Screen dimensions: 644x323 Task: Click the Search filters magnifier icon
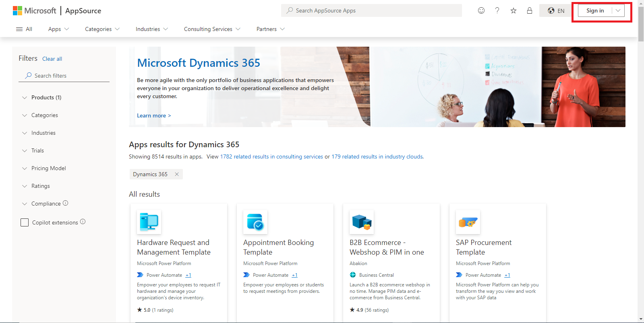pos(28,75)
